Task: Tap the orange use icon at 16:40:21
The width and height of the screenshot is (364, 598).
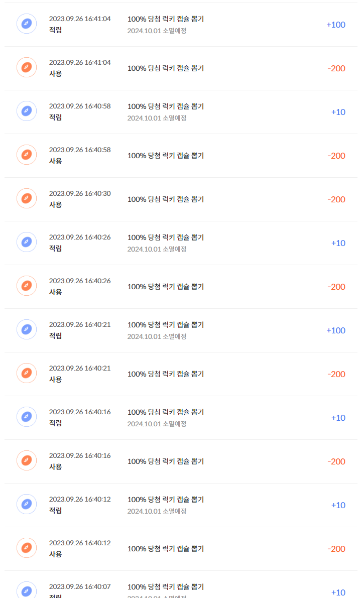Action: (27, 373)
